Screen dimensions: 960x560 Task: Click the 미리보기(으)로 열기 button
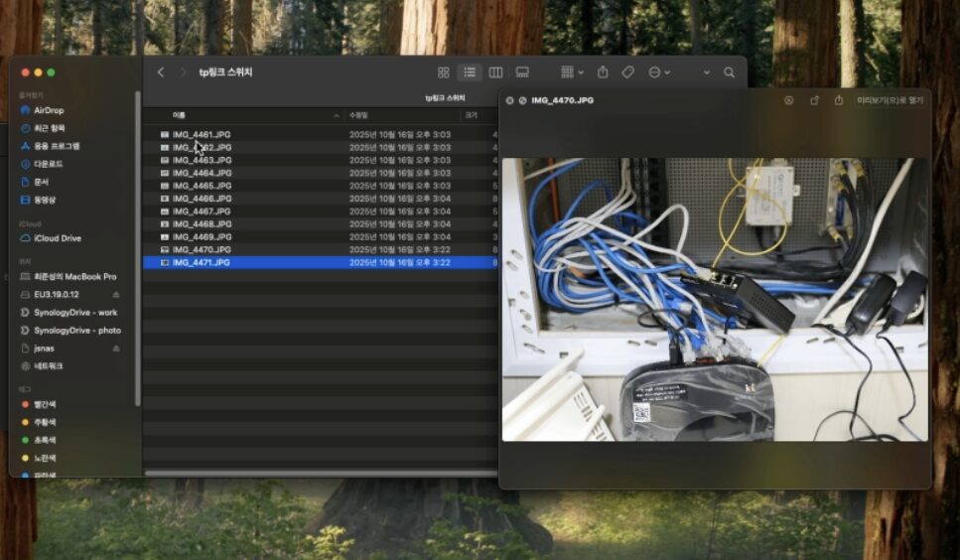pyautogui.click(x=890, y=100)
